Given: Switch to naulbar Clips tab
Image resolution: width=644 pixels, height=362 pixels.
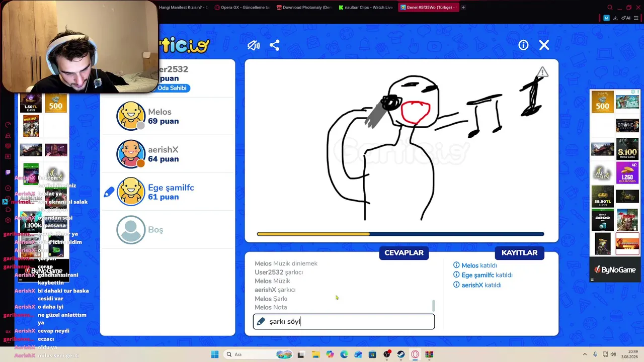Looking at the screenshot, I should [x=365, y=8].
